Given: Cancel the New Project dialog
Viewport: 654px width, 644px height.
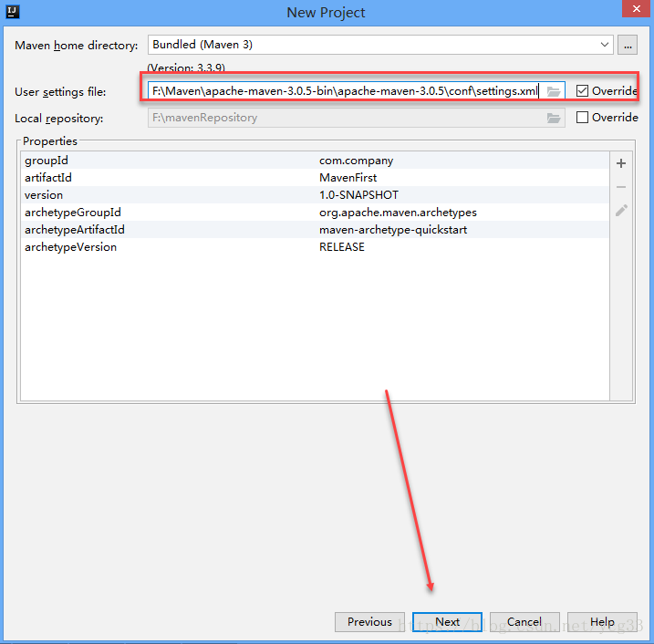Looking at the screenshot, I should tap(524, 622).
